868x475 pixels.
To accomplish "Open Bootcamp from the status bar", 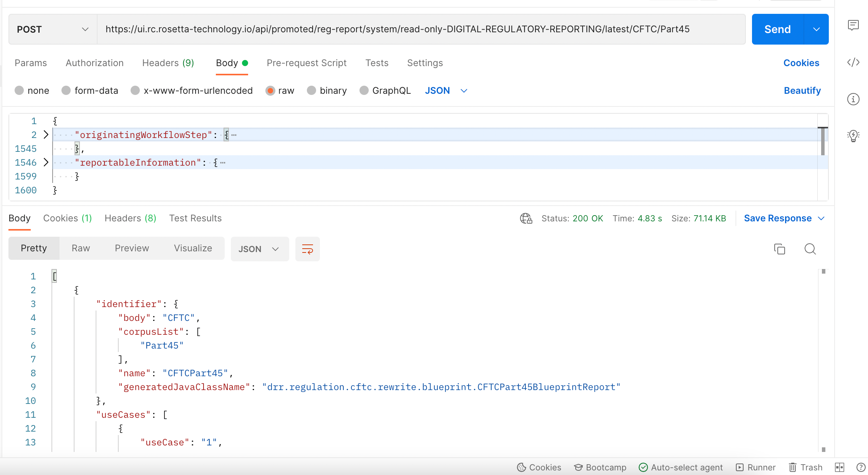I will point(600,467).
